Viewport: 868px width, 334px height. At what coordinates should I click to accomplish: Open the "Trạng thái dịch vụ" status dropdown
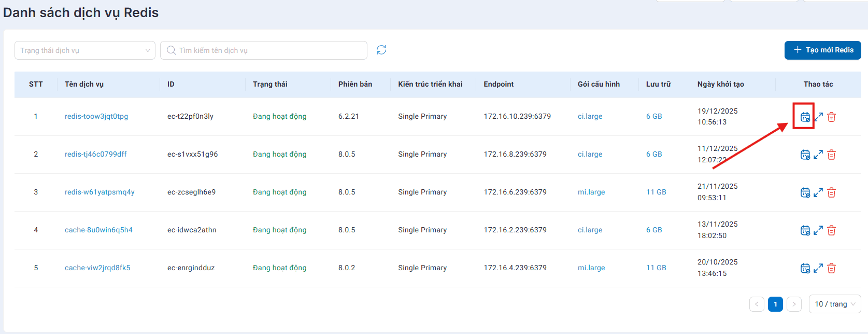85,50
